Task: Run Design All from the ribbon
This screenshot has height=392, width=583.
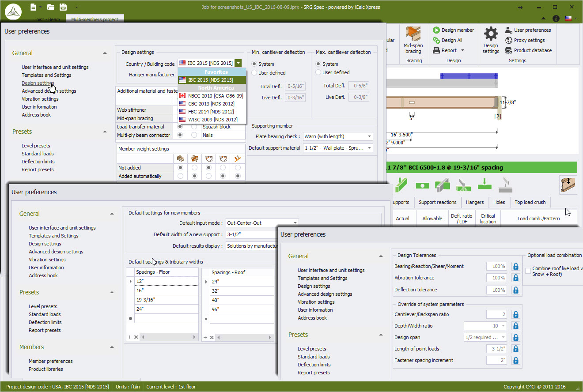Action: [448, 40]
